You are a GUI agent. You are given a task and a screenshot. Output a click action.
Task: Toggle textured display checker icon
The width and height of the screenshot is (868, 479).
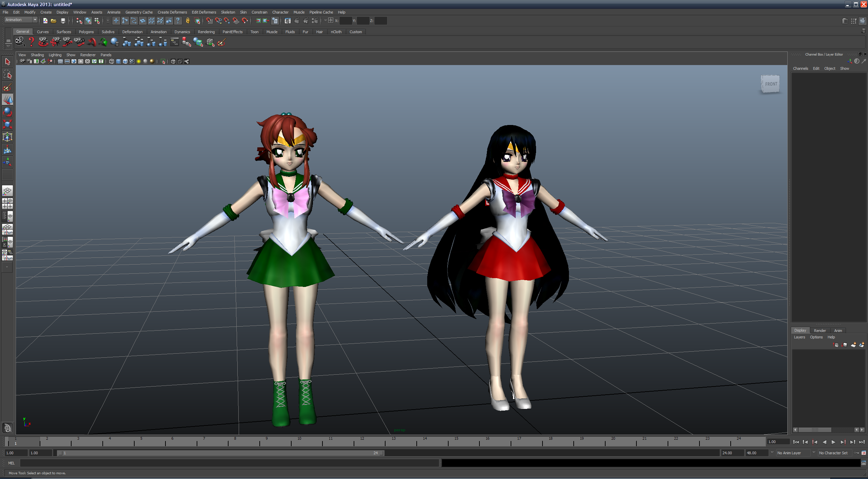(132, 61)
